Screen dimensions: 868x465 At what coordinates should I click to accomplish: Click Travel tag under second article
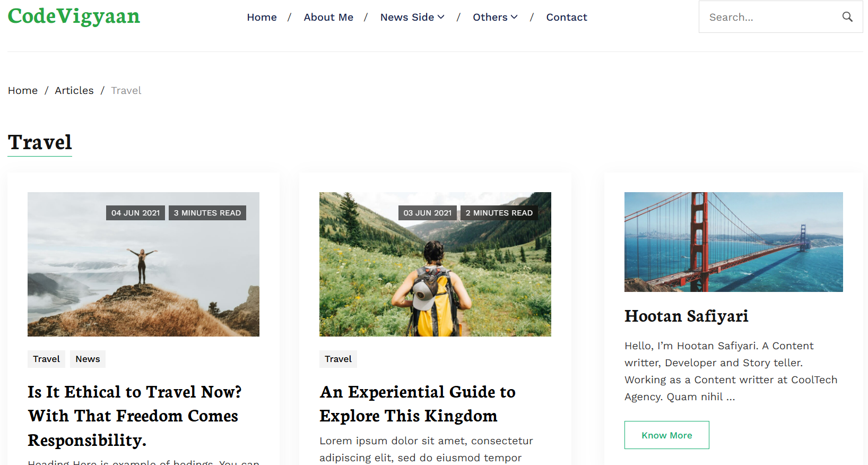[x=338, y=359]
